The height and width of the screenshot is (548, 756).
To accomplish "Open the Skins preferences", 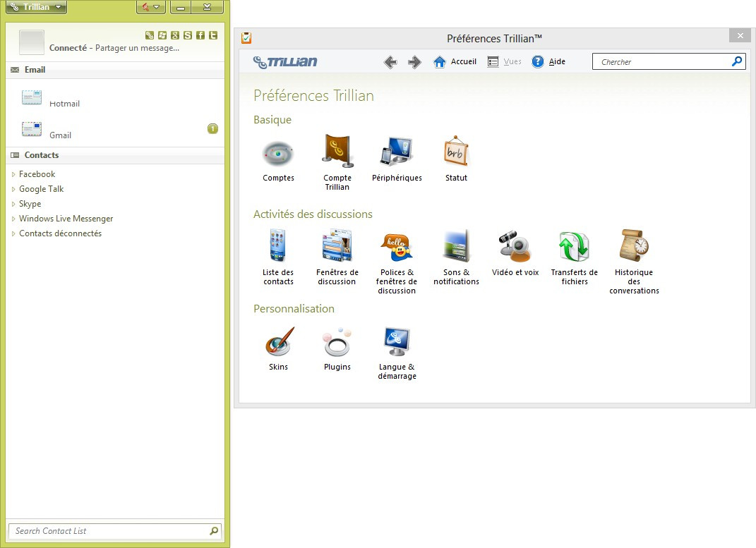I will 278,348.
